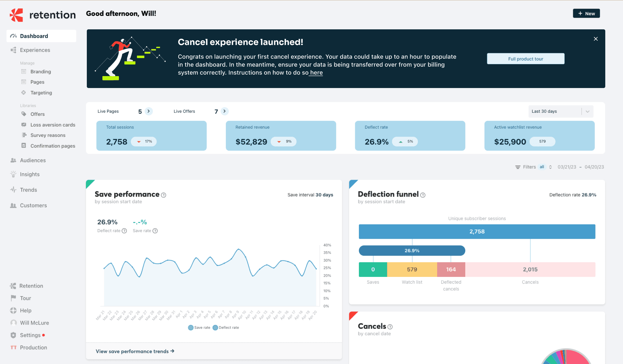623x364 pixels.
Task: Click the info icon next to Deflection funnel
Action: [x=423, y=195]
